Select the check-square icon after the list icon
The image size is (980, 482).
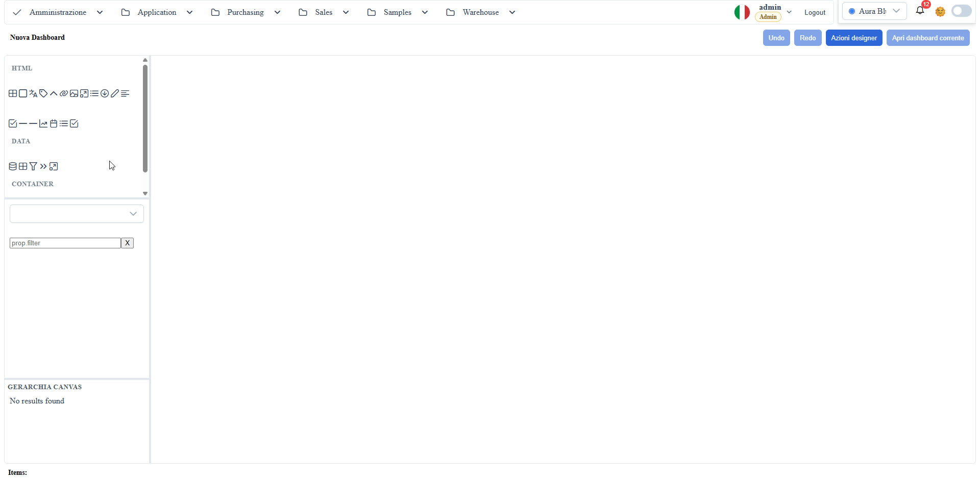[x=74, y=123]
